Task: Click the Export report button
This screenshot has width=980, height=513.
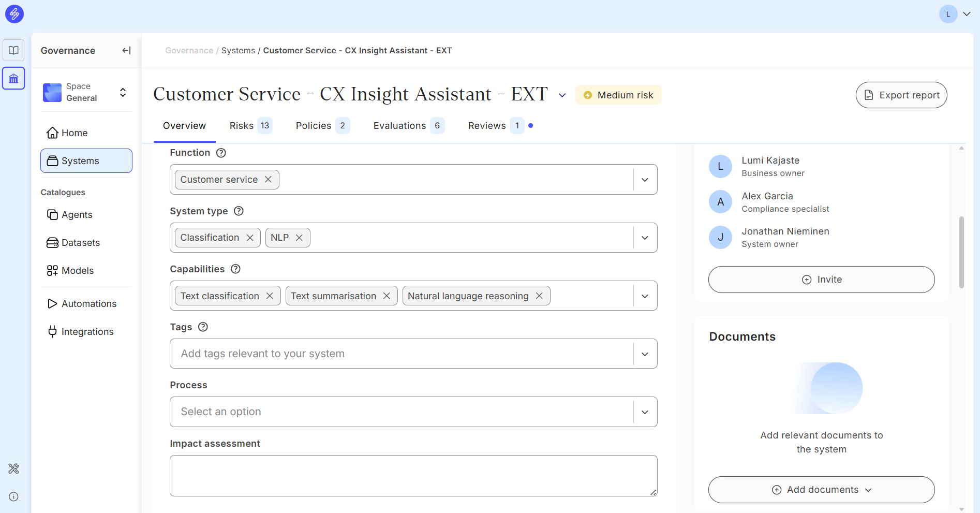Action: click(901, 95)
